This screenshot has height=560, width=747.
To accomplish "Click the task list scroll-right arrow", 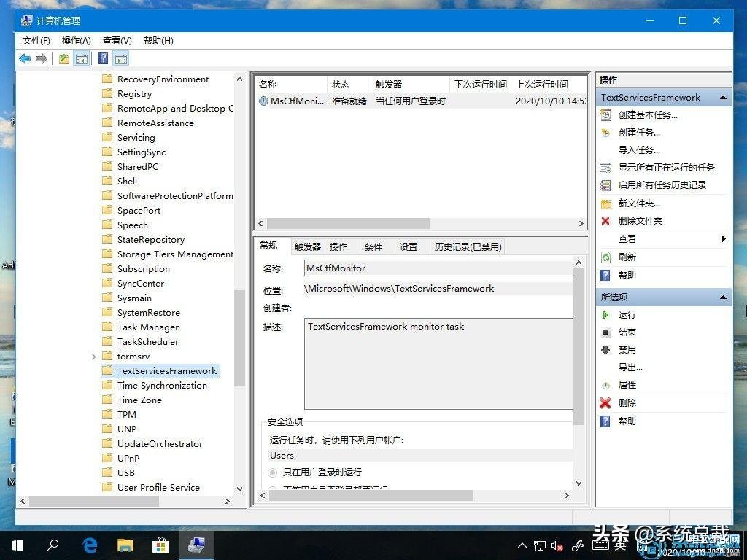I will point(581,223).
